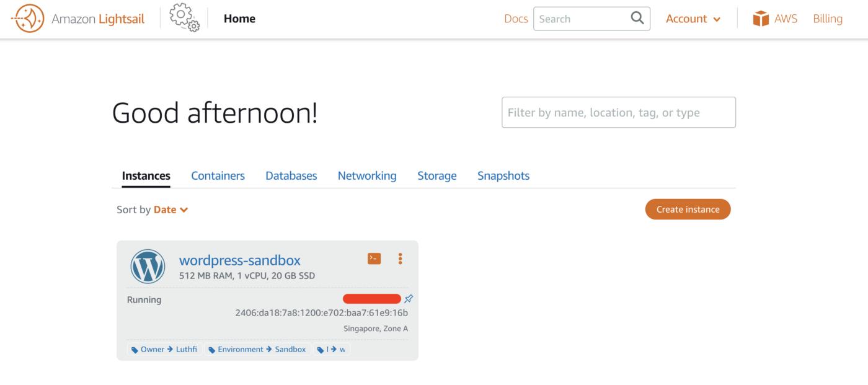Click the Amazon Lightsail logo icon
The image size is (868, 385).
(x=28, y=19)
